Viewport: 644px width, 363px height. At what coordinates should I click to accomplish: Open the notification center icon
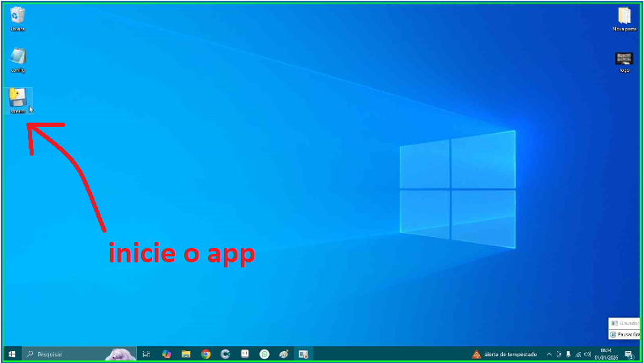(629, 354)
